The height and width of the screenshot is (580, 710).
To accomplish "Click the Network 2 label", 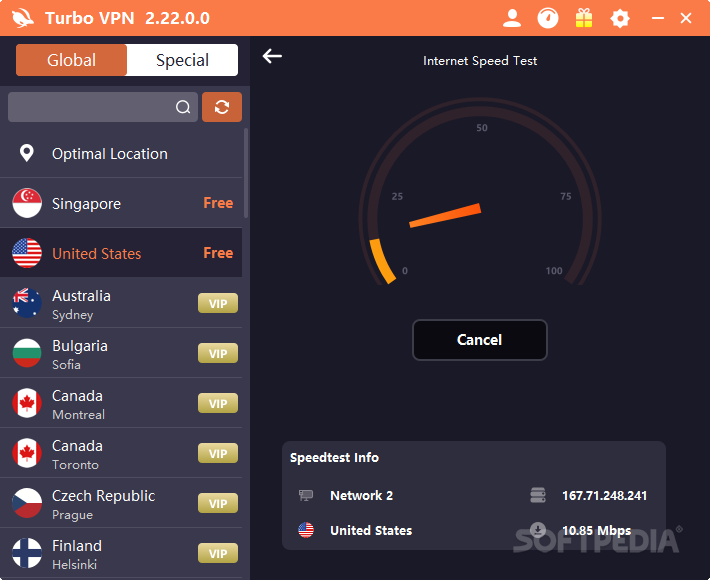I will pyautogui.click(x=361, y=496).
